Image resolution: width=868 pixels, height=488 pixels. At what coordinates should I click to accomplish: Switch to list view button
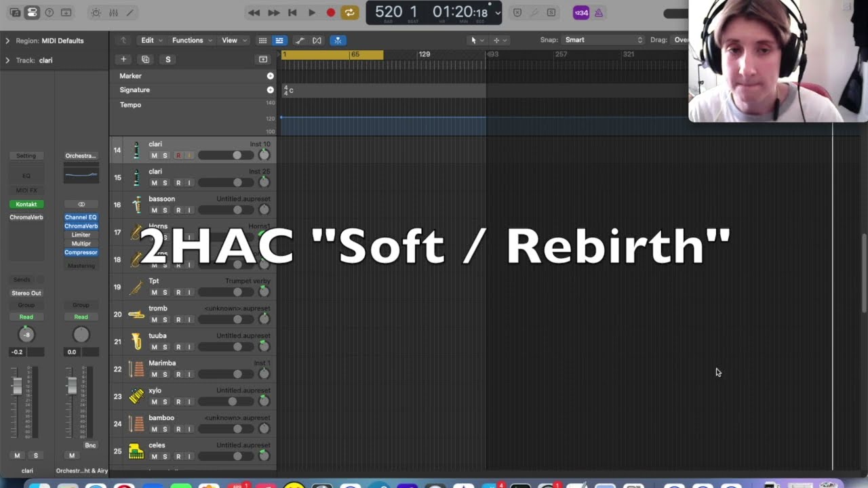[279, 41]
